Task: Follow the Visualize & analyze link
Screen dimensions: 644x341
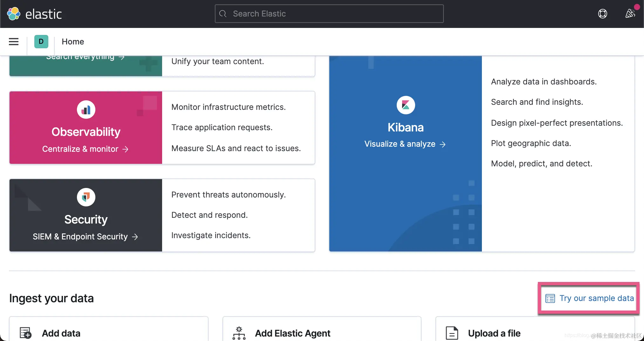Action: click(405, 144)
